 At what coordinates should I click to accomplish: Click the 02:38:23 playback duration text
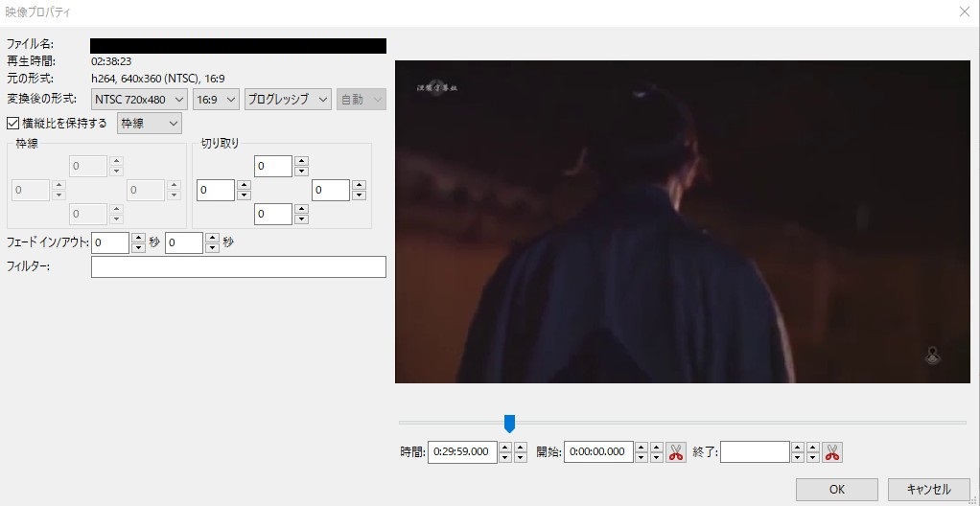111,61
